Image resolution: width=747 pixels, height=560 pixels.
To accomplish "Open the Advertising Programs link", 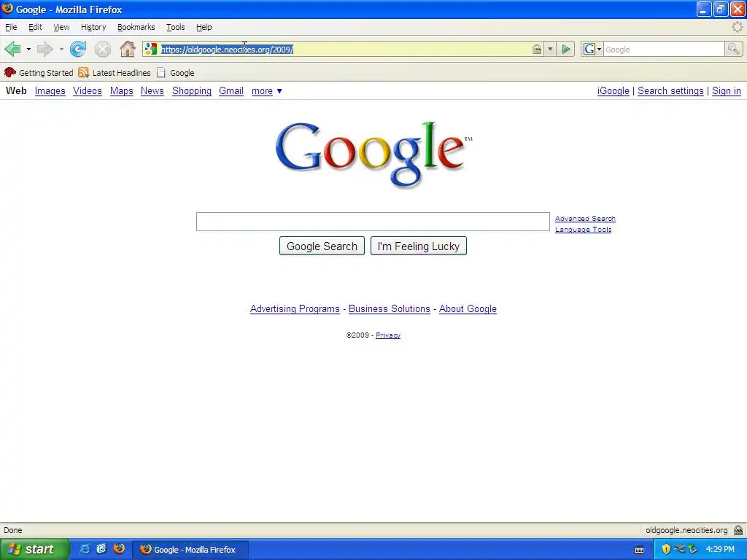I will [x=295, y=309].
